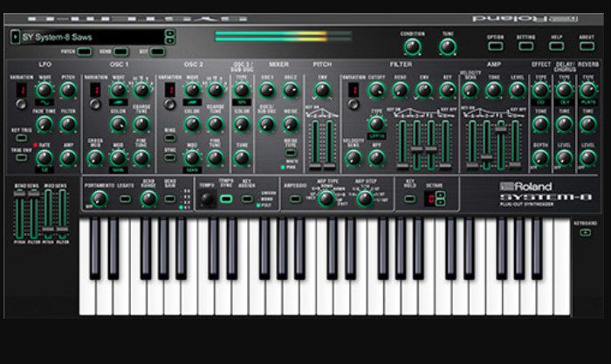The image size is (611, 364).
Task: Click the OSC 1 WAVE knob
Action: tap(118, 90)
